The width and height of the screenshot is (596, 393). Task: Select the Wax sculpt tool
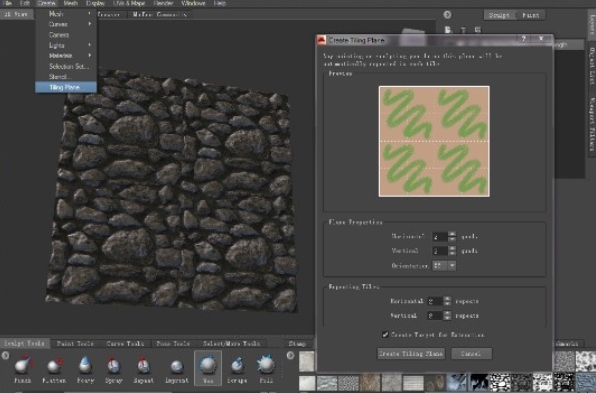[x=208, y=368]
